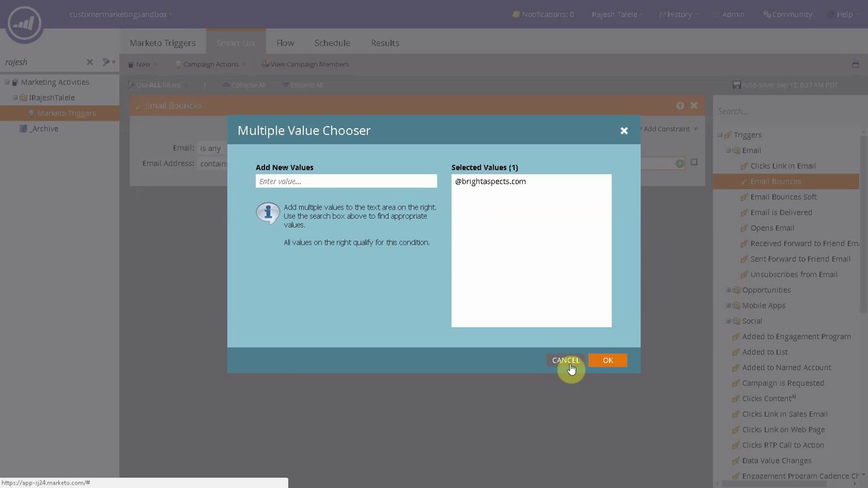868x488 pixels.
Task: Open the History dropdown
Action: click(679, 14)
